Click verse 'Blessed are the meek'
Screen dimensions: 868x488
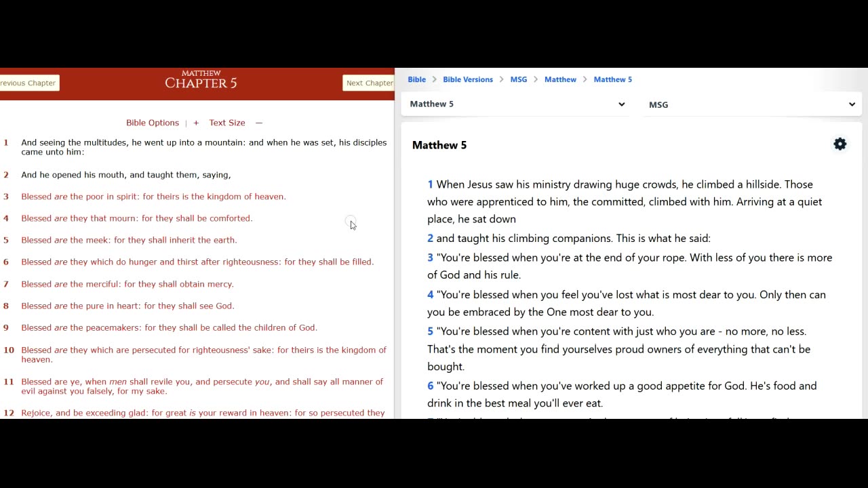pyautogui.click(x=129, y=240)
